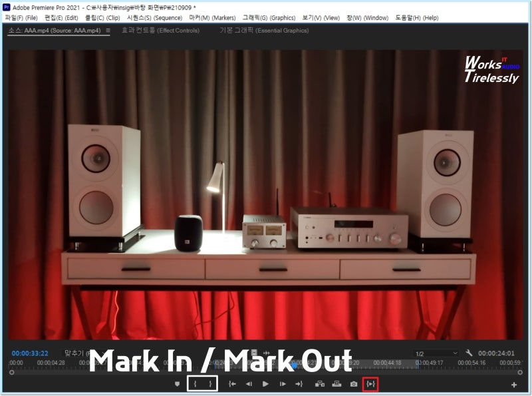Export a frame with the camera icon

(354, 384)
